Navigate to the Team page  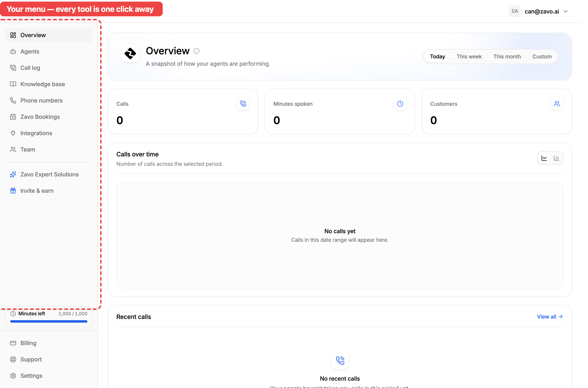(49, 149)
